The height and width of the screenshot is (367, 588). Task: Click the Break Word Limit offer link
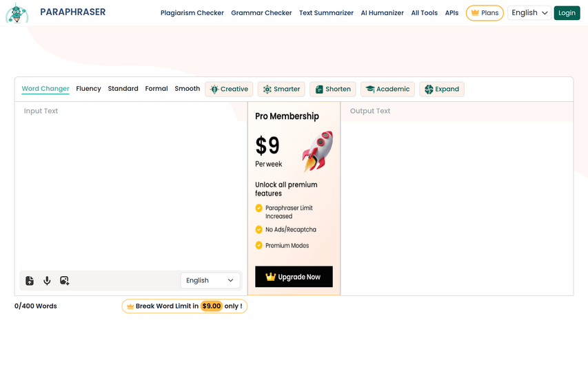185,306
